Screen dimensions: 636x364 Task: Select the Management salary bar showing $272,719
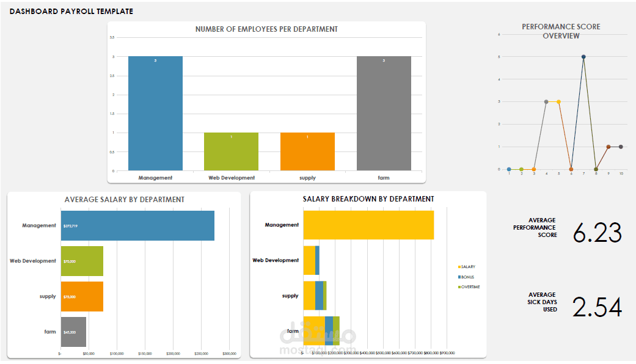[137, 225]
